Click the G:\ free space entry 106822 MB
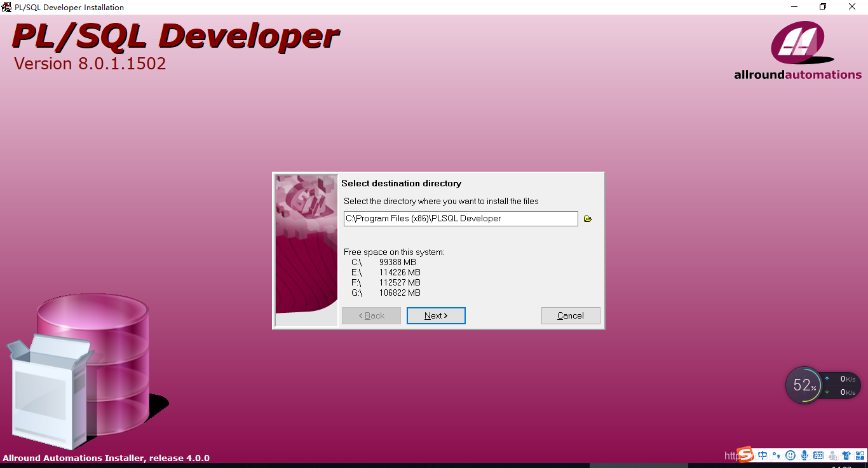This screenshot has width=868, height=468. [386, 292]
